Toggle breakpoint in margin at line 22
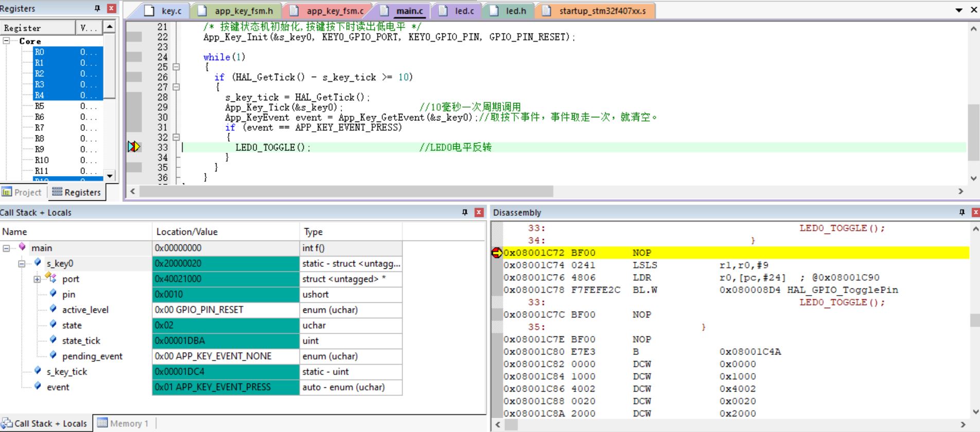This screenshot has height=432, width=980. [x=134, y=37]
